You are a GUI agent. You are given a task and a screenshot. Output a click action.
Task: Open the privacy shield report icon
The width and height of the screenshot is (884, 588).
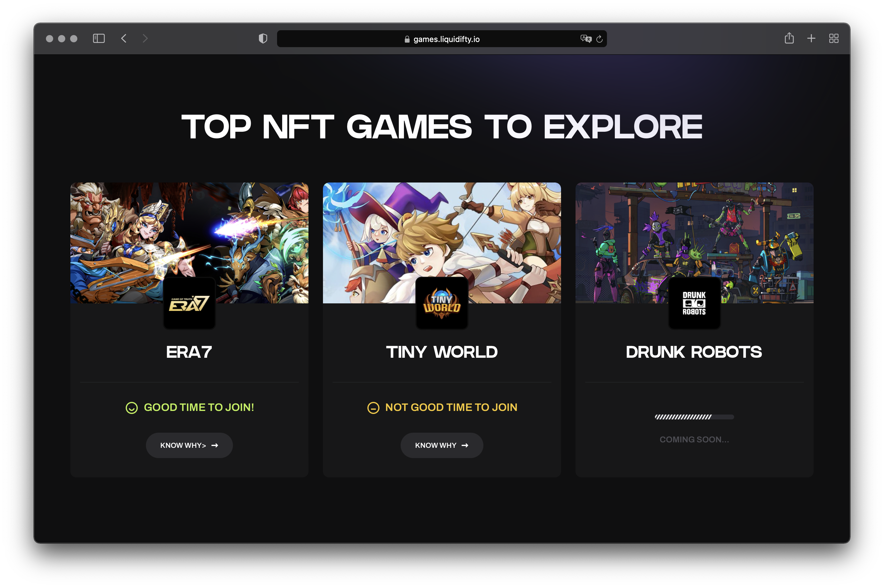(x=263, y=39)
